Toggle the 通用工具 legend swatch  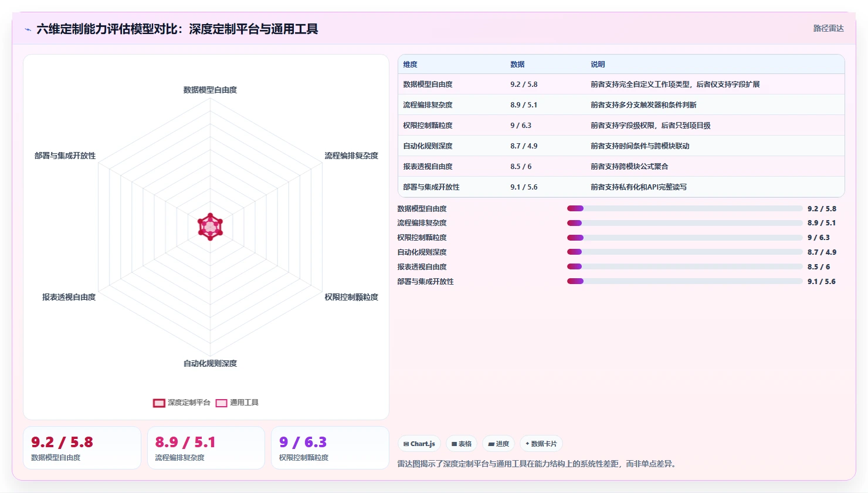pyautogui.click(x=221, y=403)
